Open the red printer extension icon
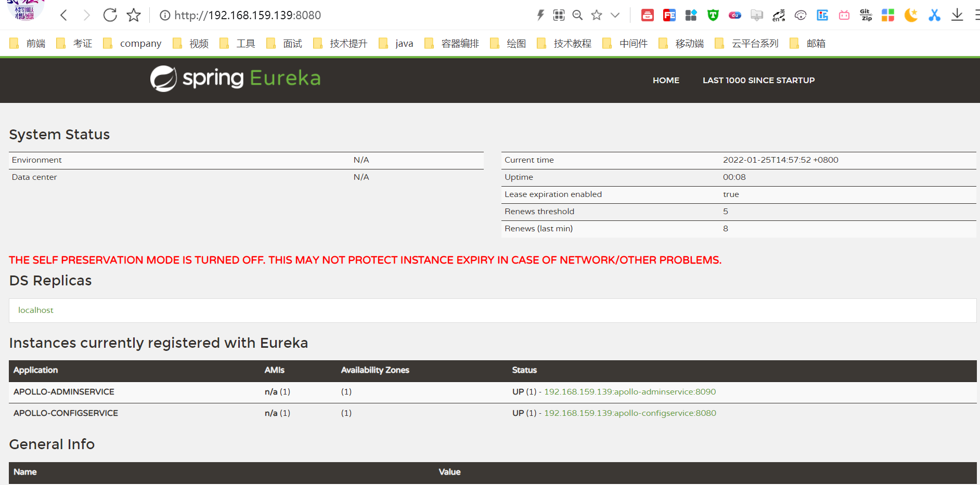The height and width of the screenshot is (485, 980). (x=648, y=15)
